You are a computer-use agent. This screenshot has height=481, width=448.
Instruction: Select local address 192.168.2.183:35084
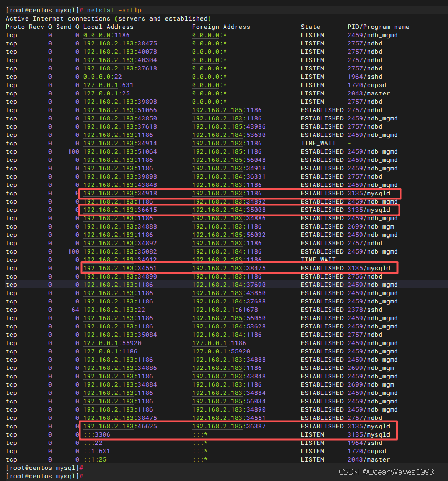click(x=120, y=335)
